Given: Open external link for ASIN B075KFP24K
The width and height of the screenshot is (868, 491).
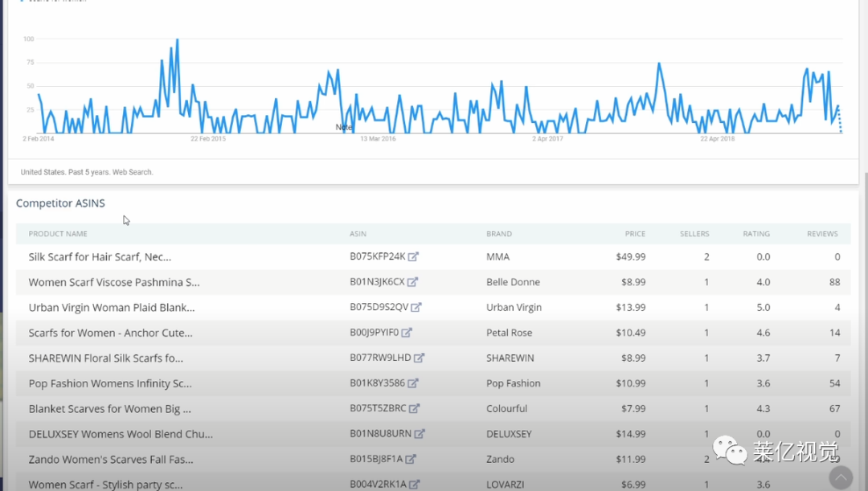Looking at the screenshot, I should (x=414, y=257).
